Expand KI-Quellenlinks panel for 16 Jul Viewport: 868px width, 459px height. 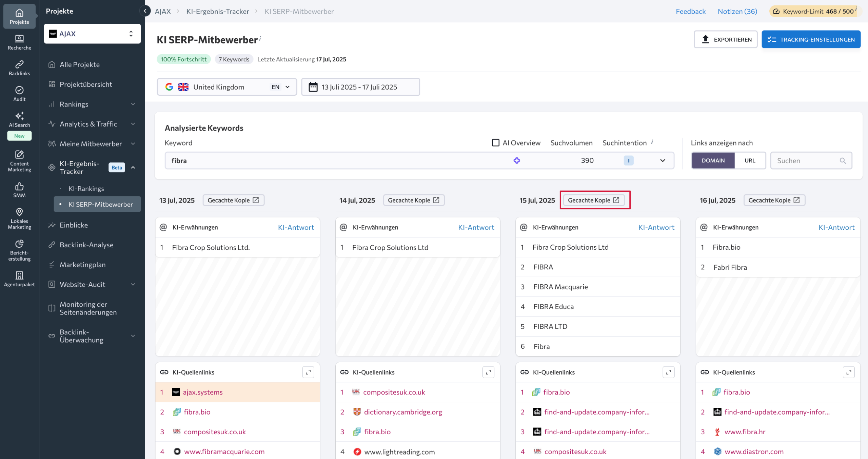[849, 372]
